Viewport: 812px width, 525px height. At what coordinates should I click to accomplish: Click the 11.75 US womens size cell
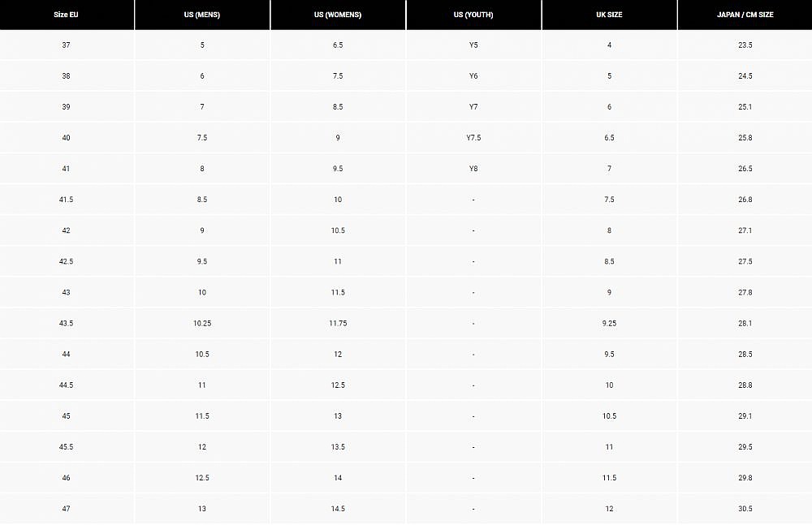click(338, 323)
